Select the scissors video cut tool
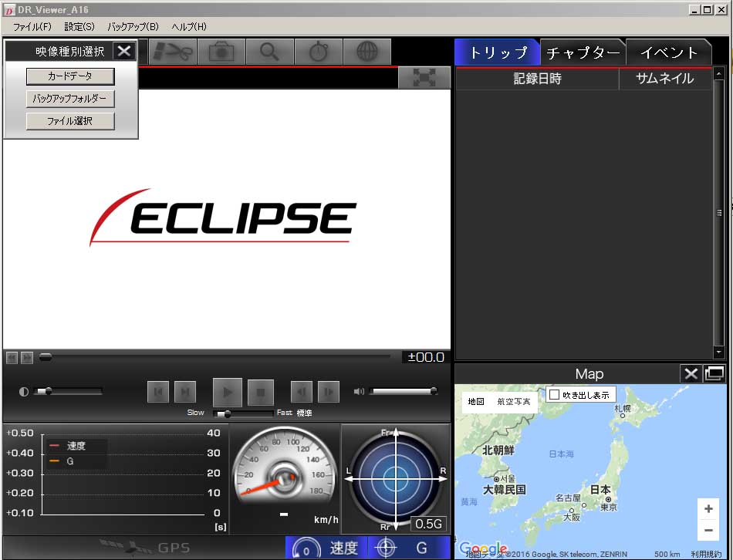Screen dimensions: 733x560 (x=172, y=52)
